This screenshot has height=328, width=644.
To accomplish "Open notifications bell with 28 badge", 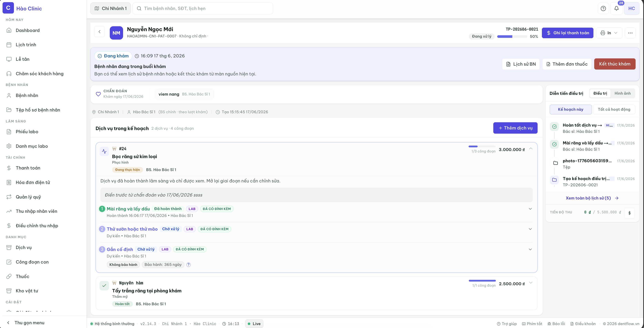I will (x=617, y=8).
